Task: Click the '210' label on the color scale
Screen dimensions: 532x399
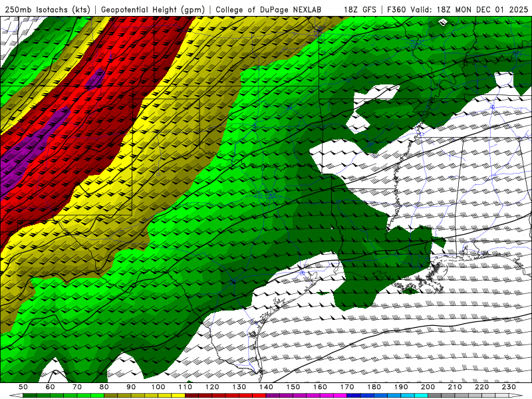Action: (455, 387)
